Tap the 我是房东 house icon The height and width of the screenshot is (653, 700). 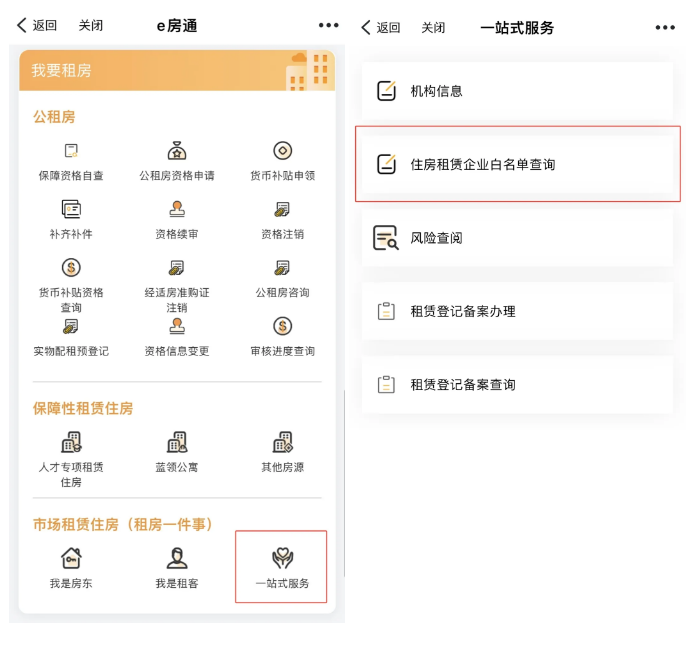point(71,559)
